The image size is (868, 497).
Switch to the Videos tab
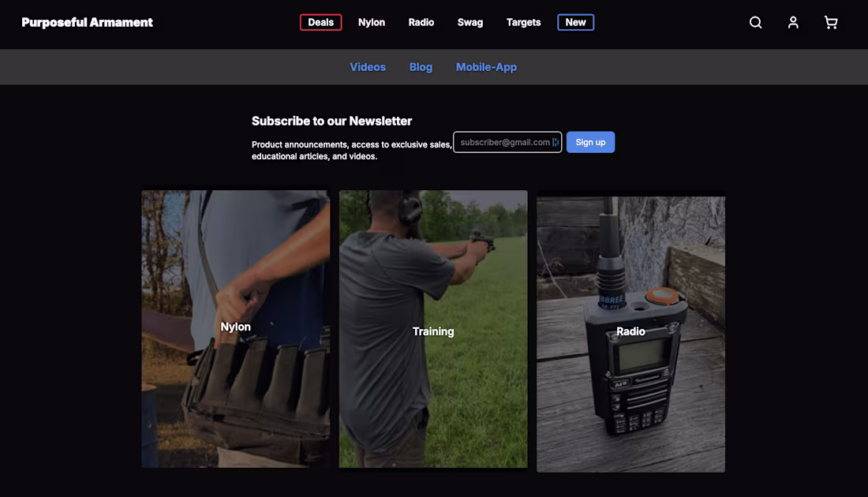pyautogui.click(x=368, y=66)
